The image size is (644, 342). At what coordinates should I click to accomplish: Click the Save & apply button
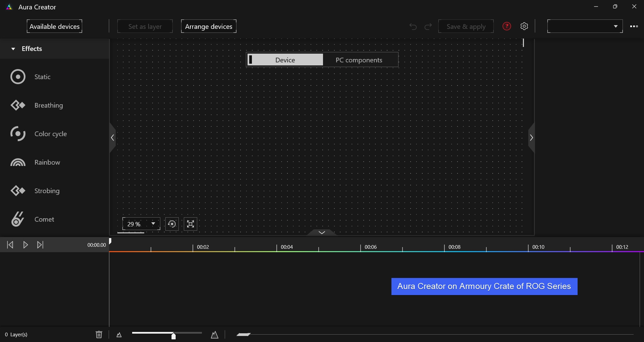466,26
